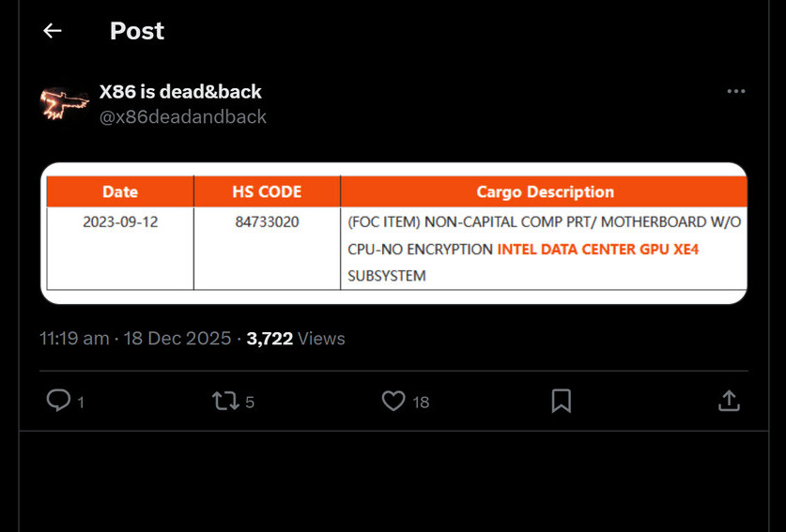Click the 2023-09-12 date cell
This screenshot has height=532, width=786.
[x=120, y=222]
